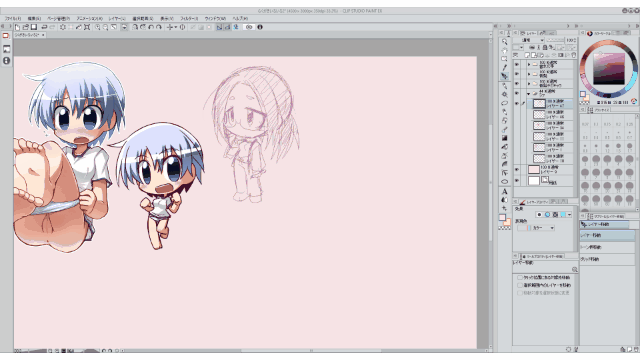
Task: Check the first Move layer tool option checkbox
Action: coord(520,277)
